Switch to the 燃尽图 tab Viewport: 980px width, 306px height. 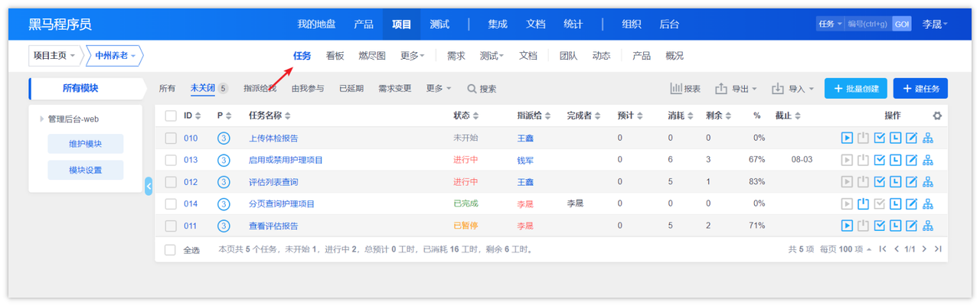point(372,56)
